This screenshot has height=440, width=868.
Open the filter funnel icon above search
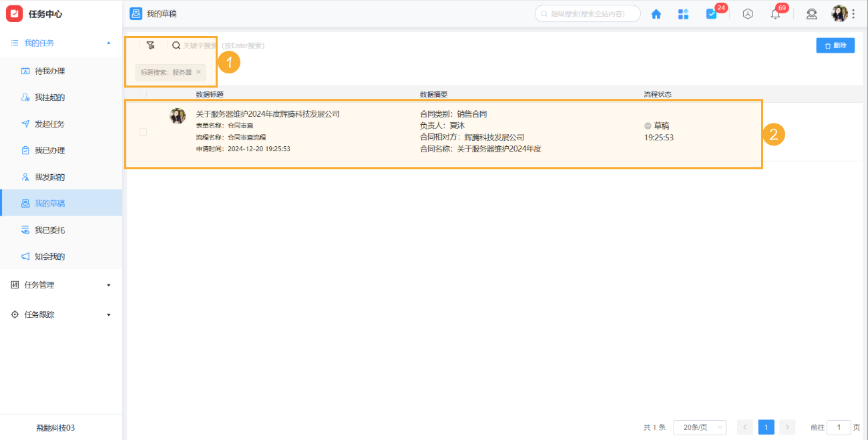[151, 45]
